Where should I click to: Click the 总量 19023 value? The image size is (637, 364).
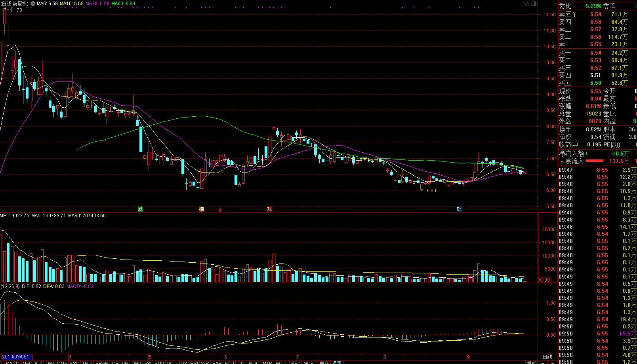593,114
